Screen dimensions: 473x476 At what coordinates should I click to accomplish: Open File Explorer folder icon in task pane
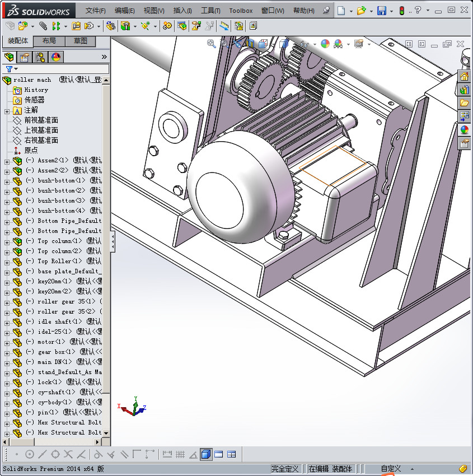coord(465,103)
